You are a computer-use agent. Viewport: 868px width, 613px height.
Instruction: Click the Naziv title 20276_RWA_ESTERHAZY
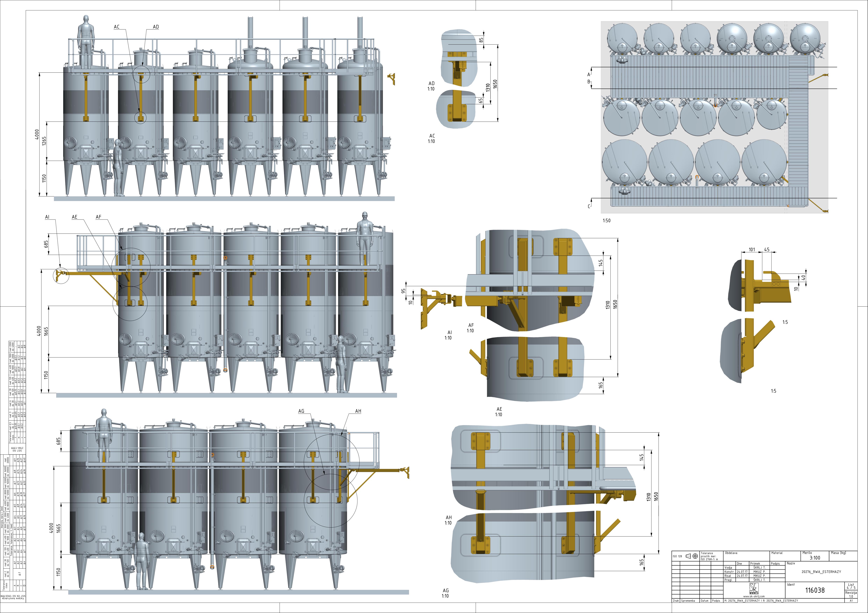[821, 572]
